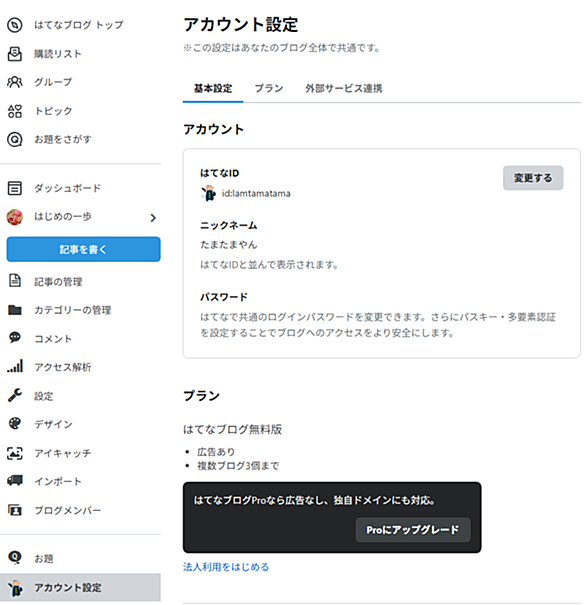Click the はてなID avatar thumbnail

209,193
